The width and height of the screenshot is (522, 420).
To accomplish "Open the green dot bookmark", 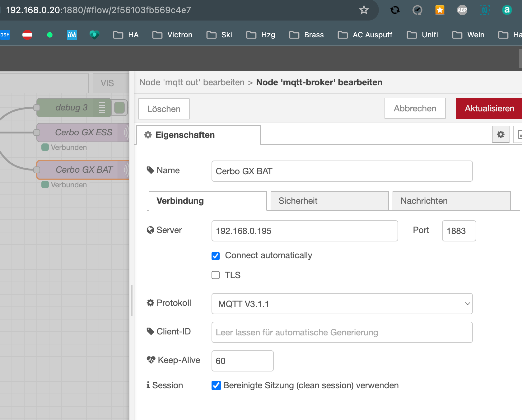I will tap(50, 35).
